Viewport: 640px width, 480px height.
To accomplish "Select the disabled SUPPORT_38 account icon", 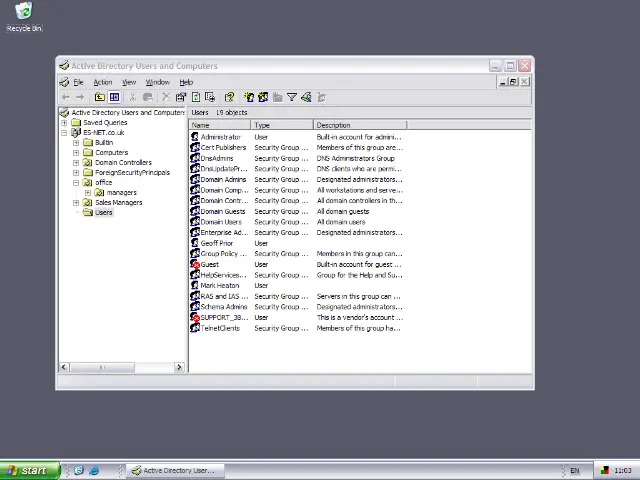I will [195, 317].
